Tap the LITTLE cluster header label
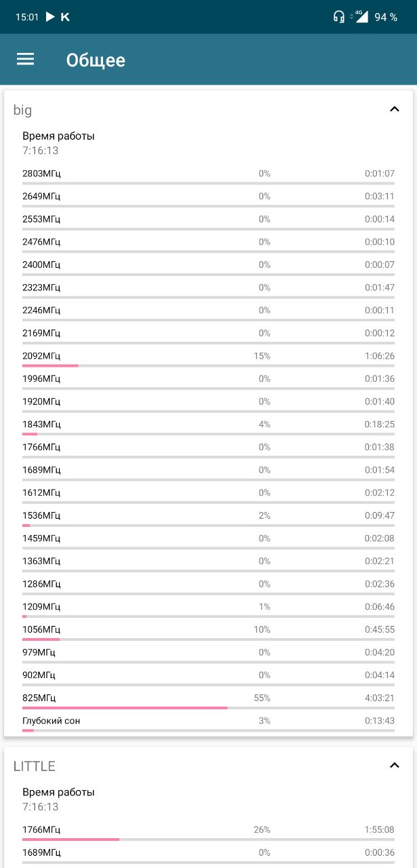This screenshot has width=417, height=868. click(35, 766)
